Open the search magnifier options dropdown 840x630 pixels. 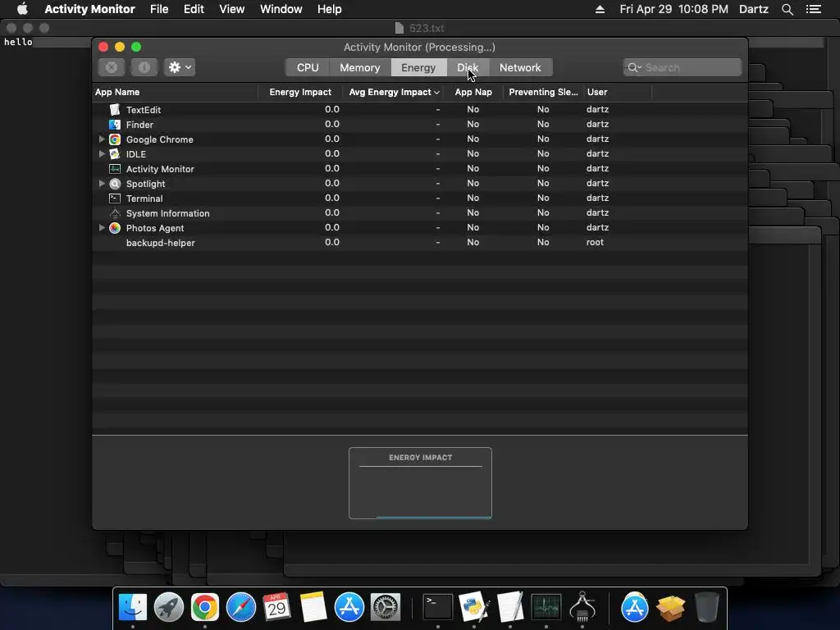[x=634, y=67]
